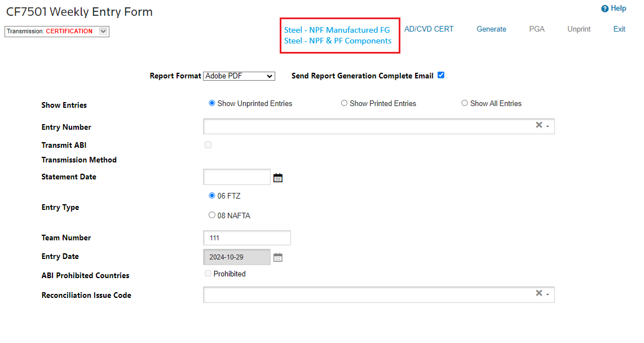Click into the Team Number field
Viewport: 644px width, 343px height.
pos(246,238)
